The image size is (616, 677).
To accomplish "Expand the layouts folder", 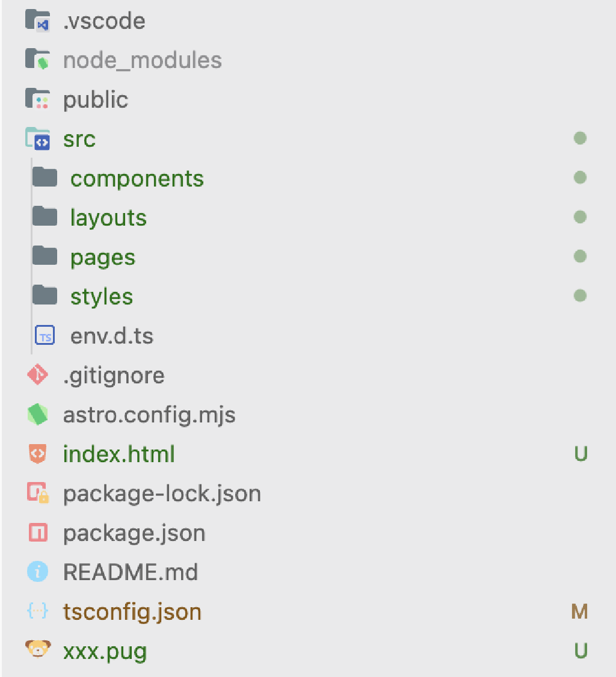I will click(x=108, y=218).
